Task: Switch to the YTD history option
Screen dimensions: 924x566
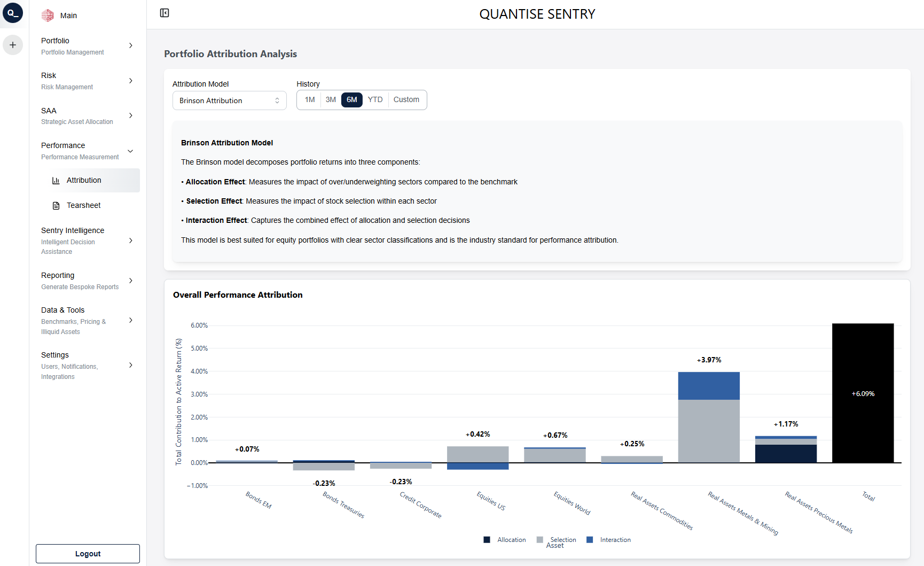Action: point(375,99)
